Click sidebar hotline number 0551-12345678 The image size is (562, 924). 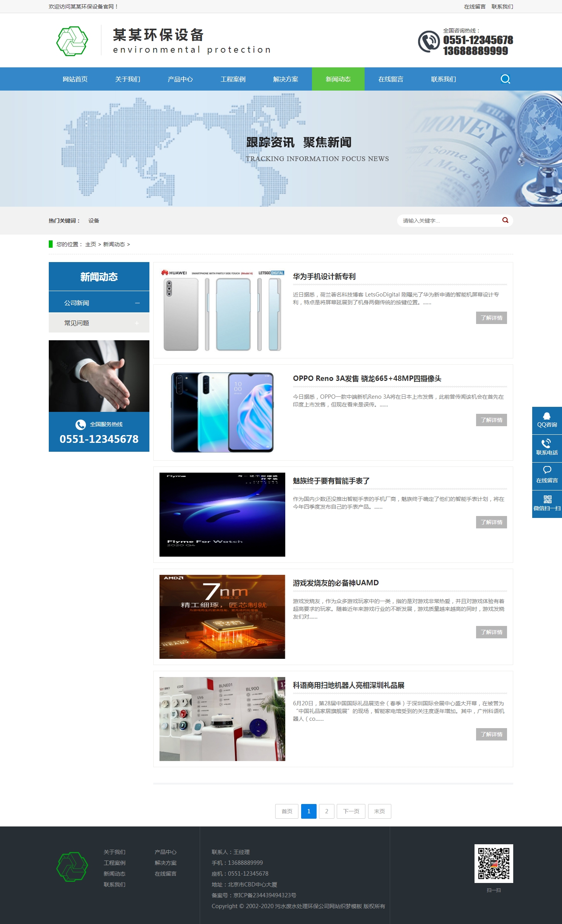click(99, 439)
